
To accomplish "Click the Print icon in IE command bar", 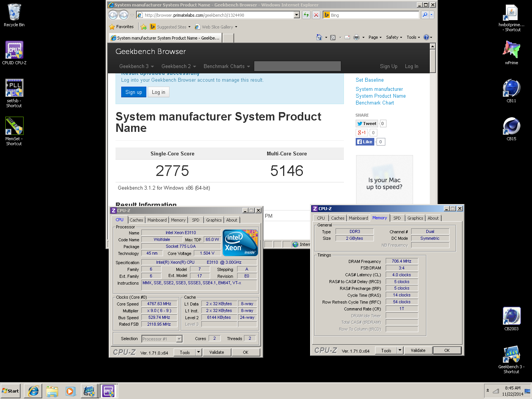I will 356,37.
